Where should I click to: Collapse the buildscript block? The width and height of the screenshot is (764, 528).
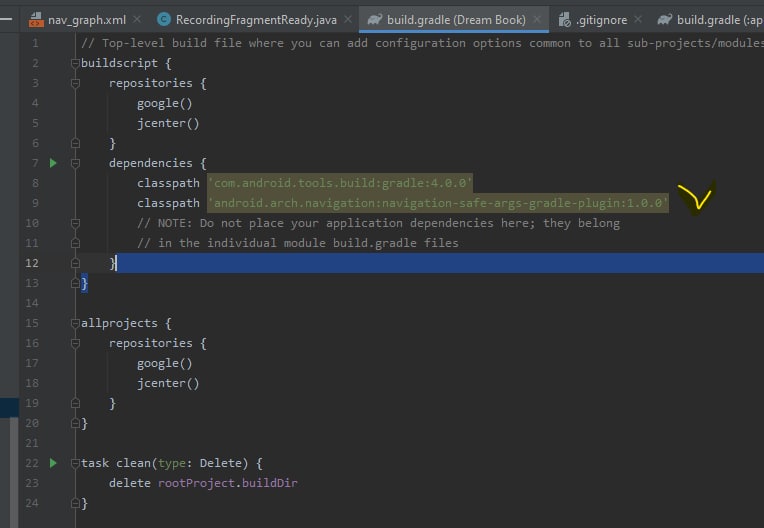(x=75, y=63)
